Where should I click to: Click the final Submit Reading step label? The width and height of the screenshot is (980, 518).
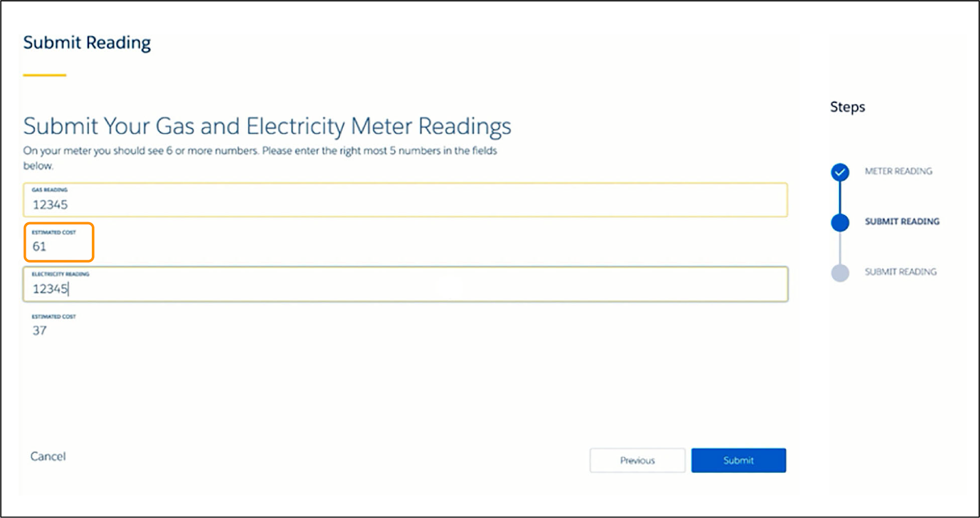coord(900,271)
